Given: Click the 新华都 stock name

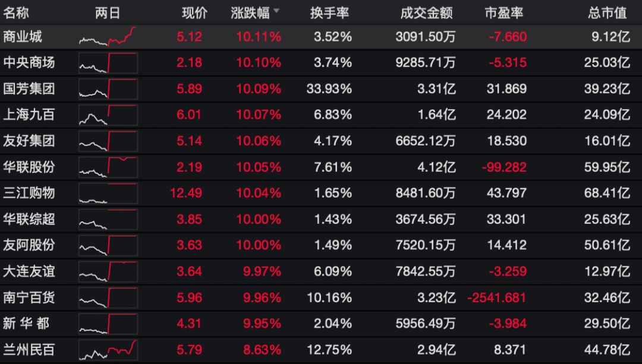Looking at the screenshot, I should 26,324.
